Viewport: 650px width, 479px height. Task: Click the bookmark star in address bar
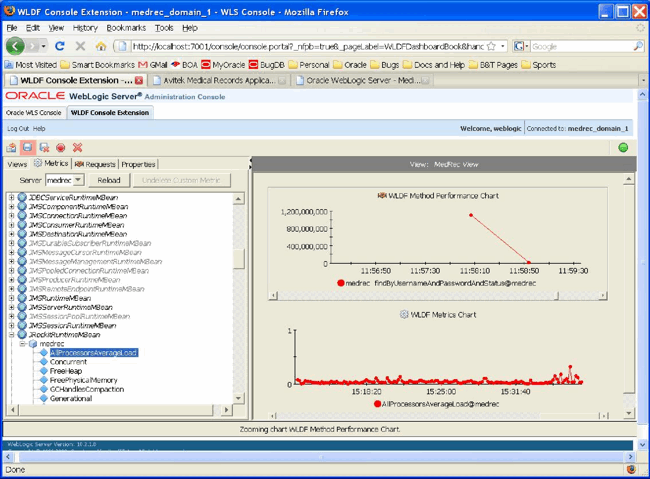491,46
